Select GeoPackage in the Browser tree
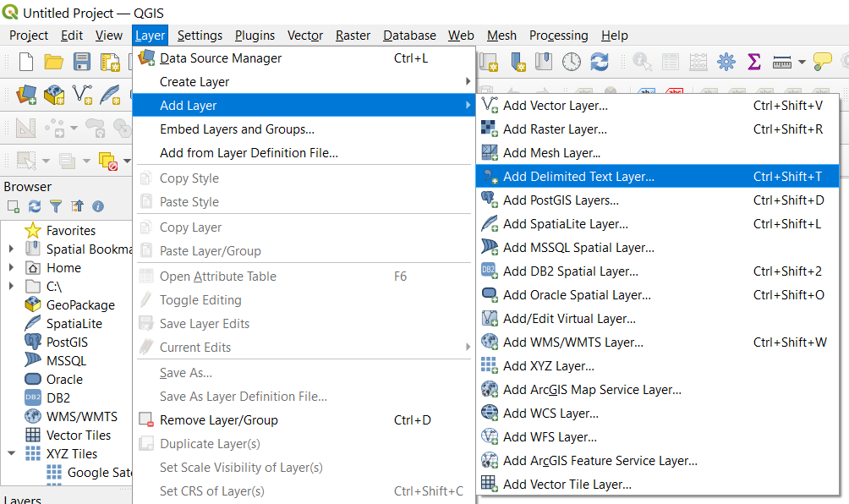Image resolution: width=849 pixels, height=504 pixels. (x=80, y=304)
